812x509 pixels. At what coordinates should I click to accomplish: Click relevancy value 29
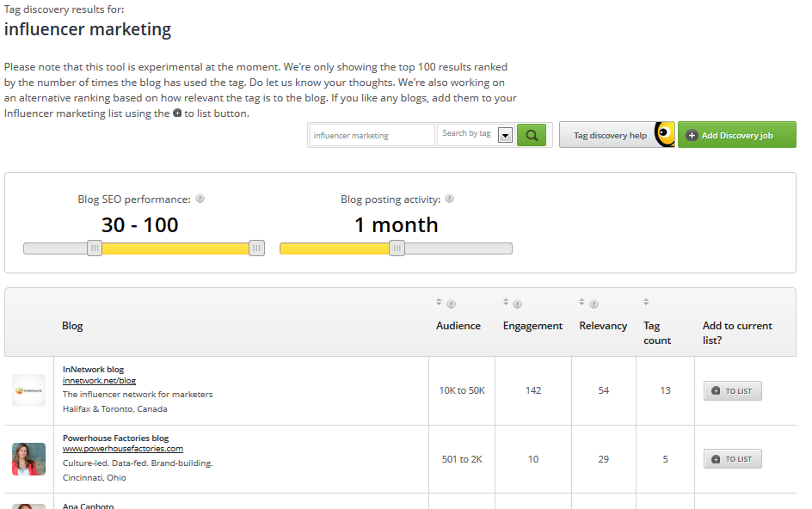click(x=603, y=459)
